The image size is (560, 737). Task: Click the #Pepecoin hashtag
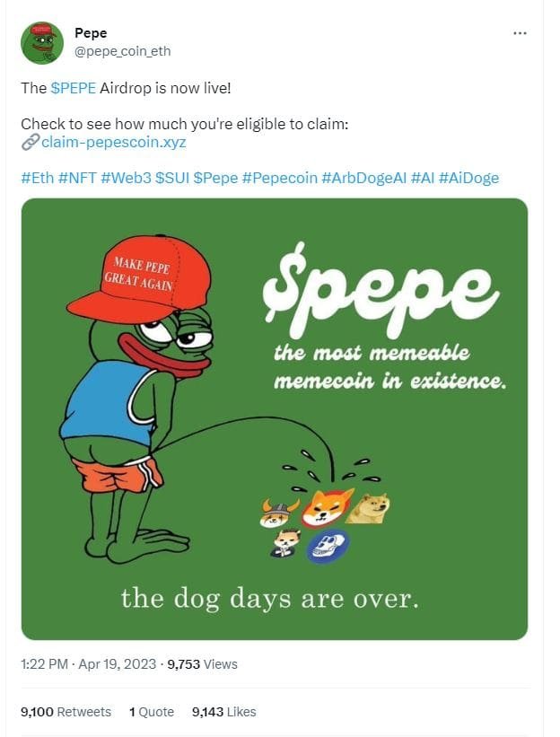pos(281,179)
